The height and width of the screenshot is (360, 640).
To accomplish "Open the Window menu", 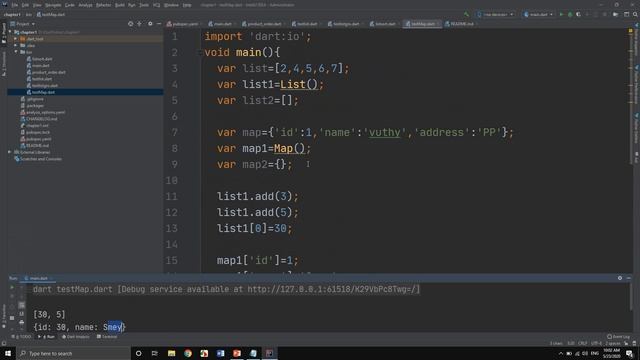I will 171,5.
